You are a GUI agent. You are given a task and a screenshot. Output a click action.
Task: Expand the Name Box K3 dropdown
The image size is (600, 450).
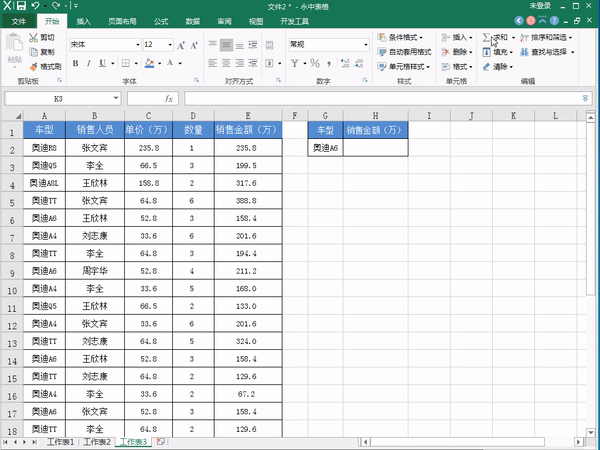click(x=116, y=99)
